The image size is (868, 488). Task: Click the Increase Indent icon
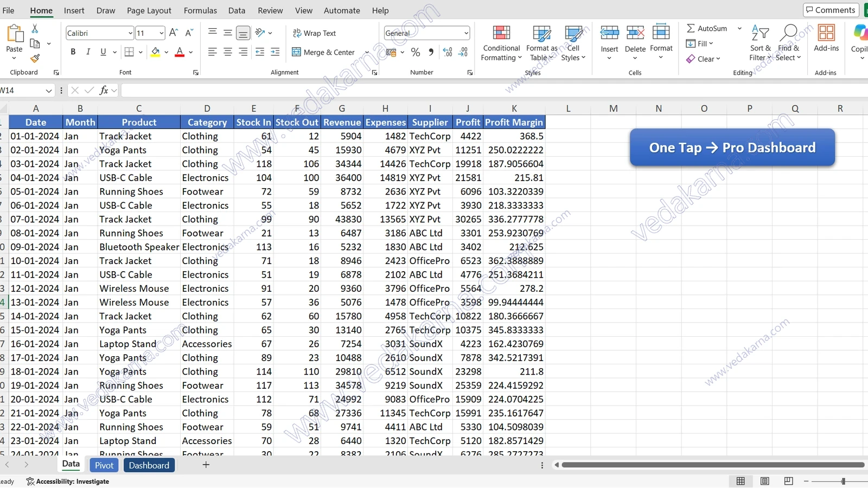click(x=275, y=52)
